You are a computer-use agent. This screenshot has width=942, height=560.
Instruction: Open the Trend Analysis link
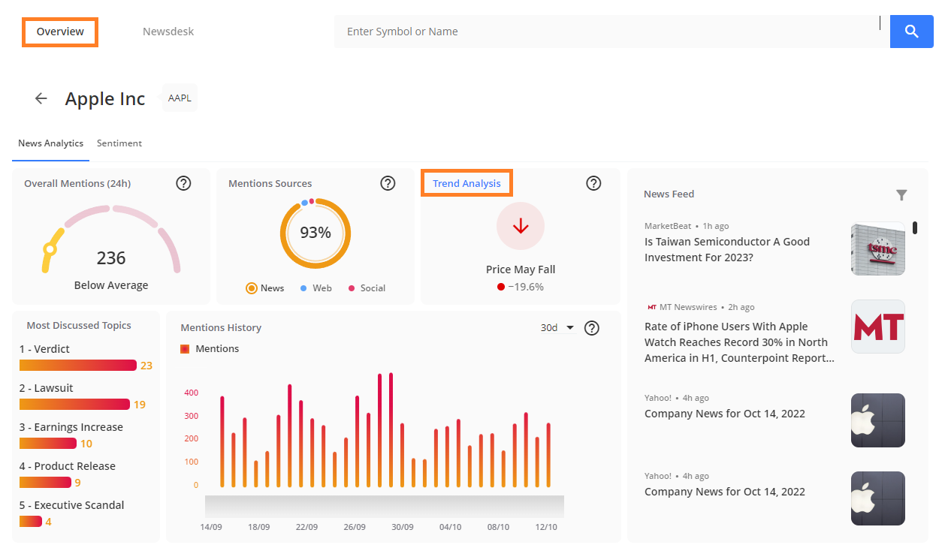click(466, 183)
